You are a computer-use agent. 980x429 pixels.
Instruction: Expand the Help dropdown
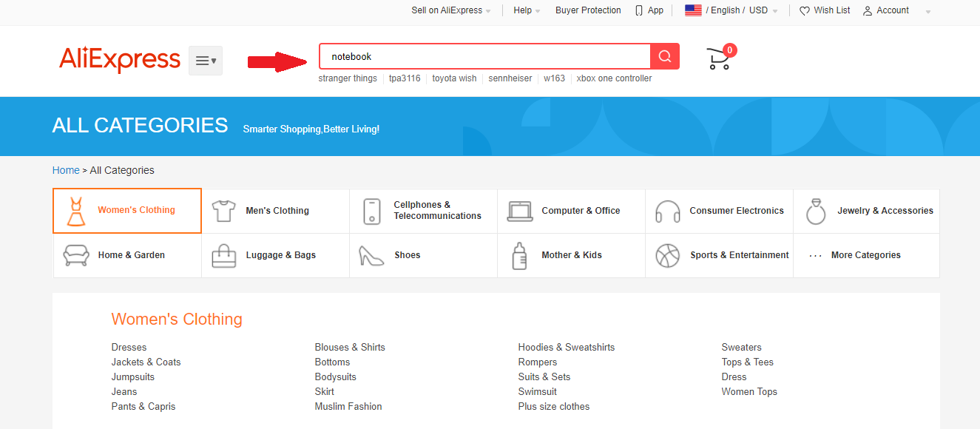527,10
